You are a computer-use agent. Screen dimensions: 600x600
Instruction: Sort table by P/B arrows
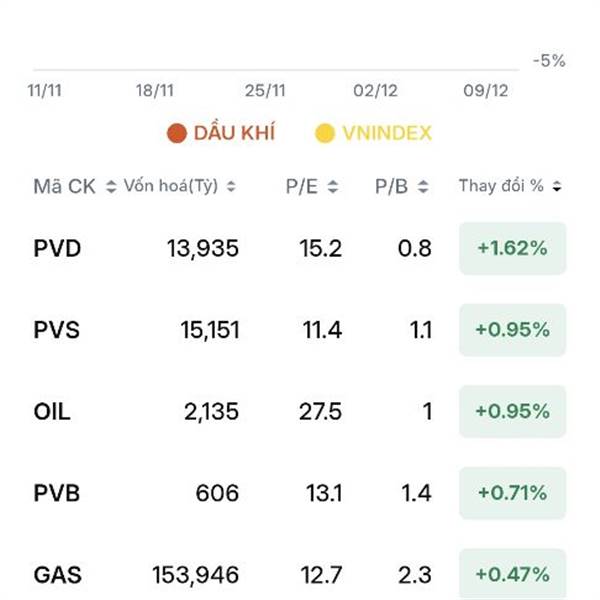tap(423, 187)
